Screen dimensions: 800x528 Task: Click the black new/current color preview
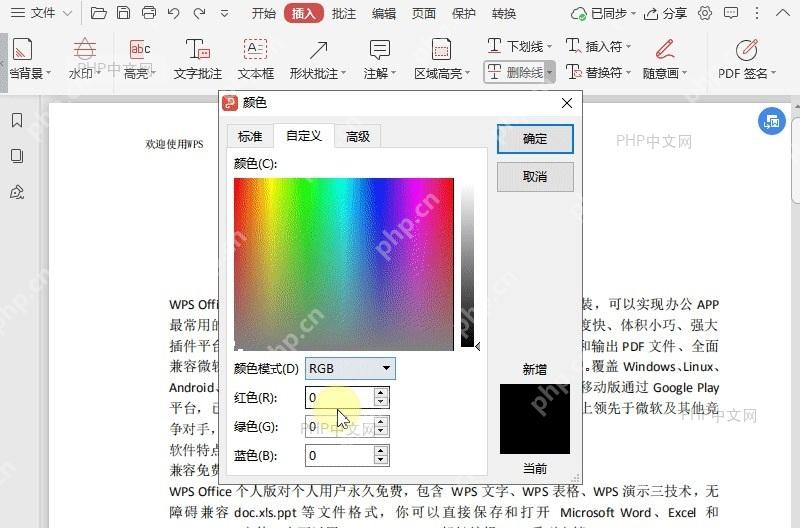coord(535,419)
